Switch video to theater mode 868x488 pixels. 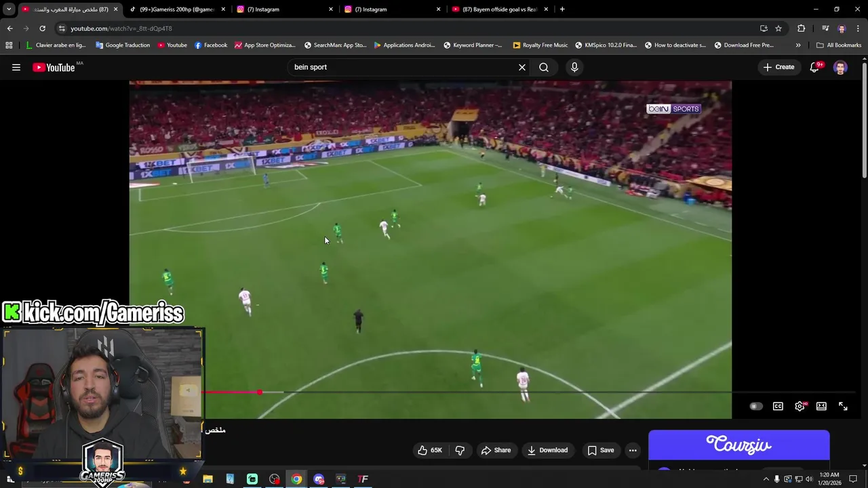click(821, 406)
